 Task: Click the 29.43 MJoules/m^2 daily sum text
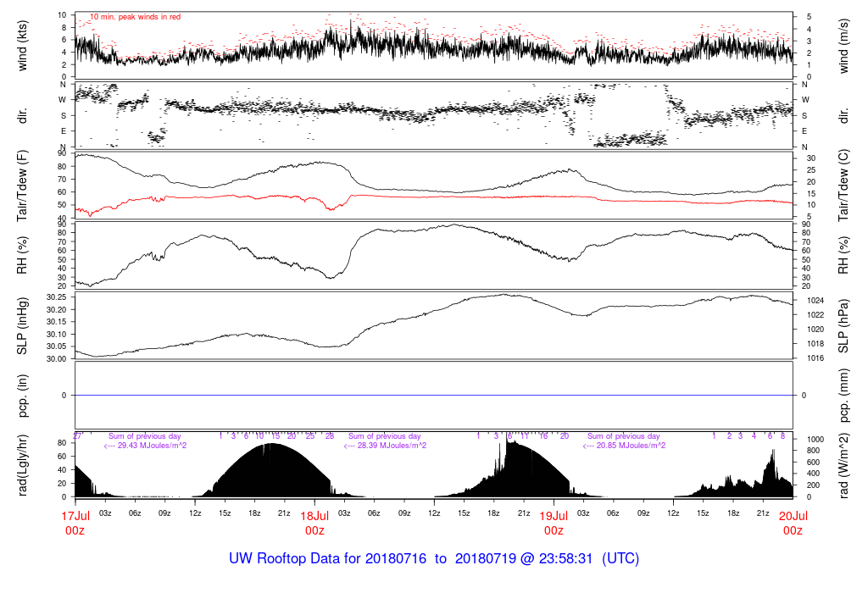(x=145, y=446)
